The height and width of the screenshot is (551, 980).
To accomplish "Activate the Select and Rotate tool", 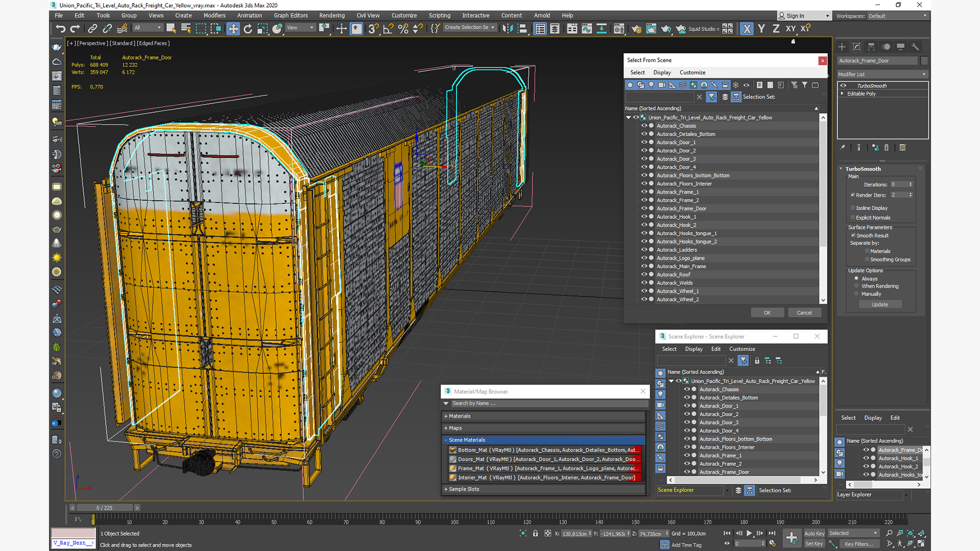I will point(248,29).
